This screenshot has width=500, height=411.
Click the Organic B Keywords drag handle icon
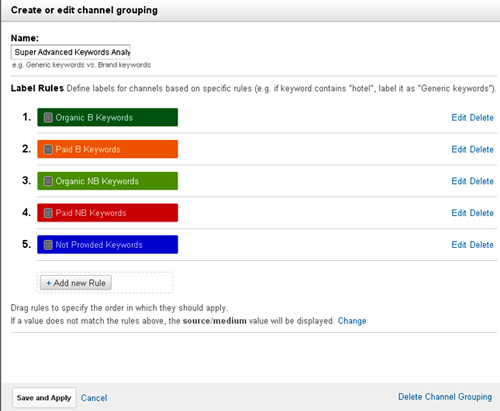pyautogui.click(x=48, y=117)
